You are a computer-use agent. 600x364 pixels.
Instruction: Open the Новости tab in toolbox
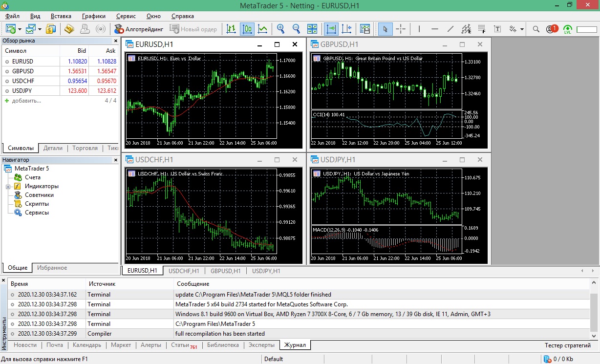click(x=25, y=345)
